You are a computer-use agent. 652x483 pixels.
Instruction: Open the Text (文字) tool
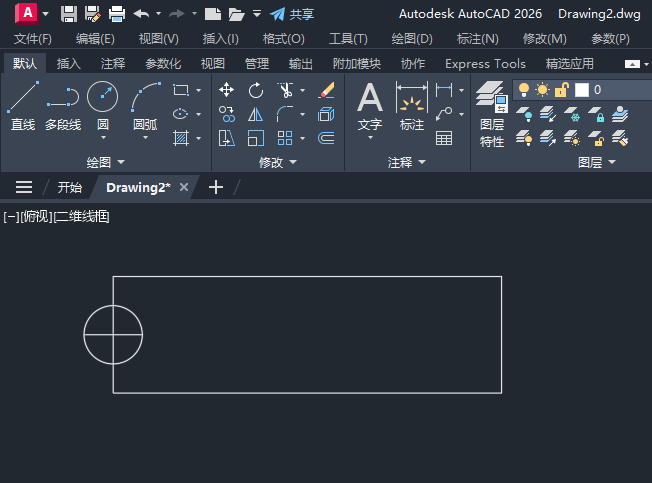pyautogui.click(x=370, y=106)
